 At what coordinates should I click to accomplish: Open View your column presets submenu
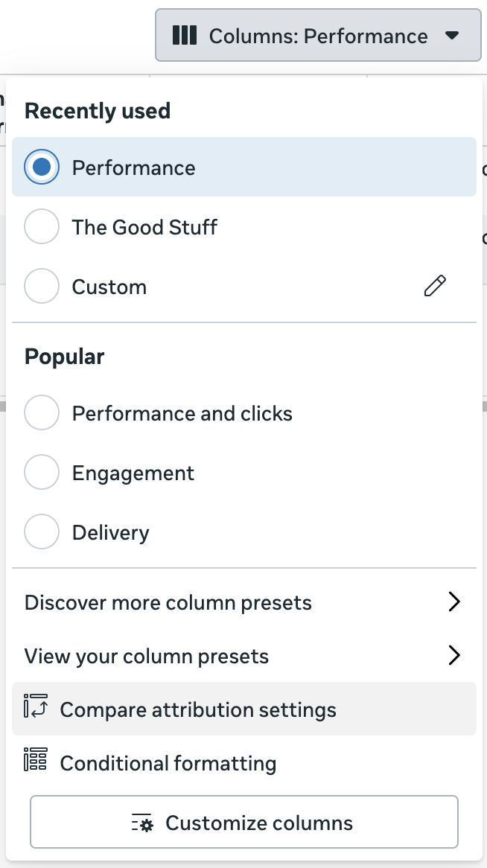point(147,656)
